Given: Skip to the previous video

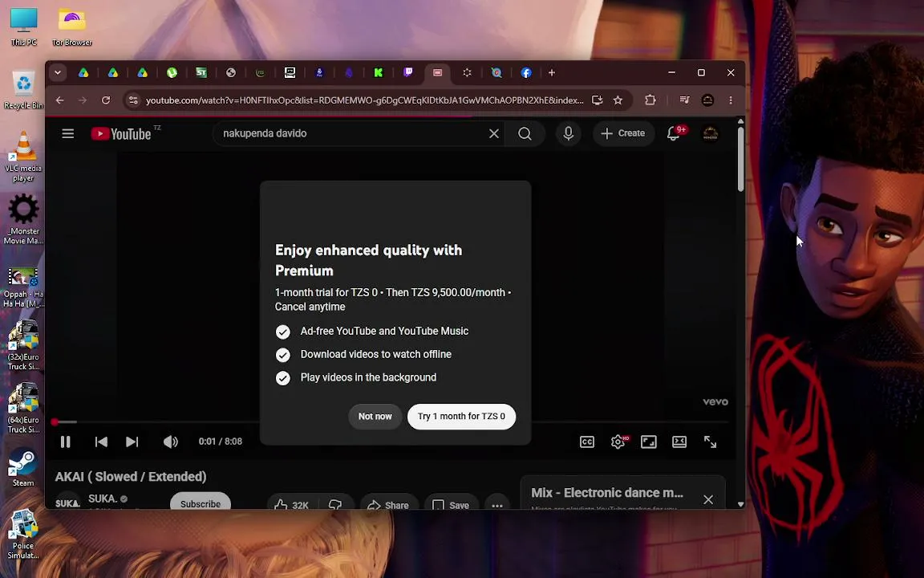Looking at the screenshot, I should (x=101, y=442).
